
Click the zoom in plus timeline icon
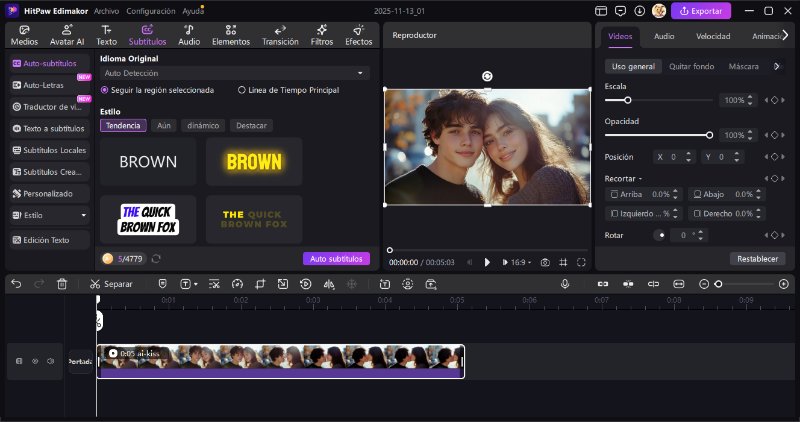tap(784, 284)
